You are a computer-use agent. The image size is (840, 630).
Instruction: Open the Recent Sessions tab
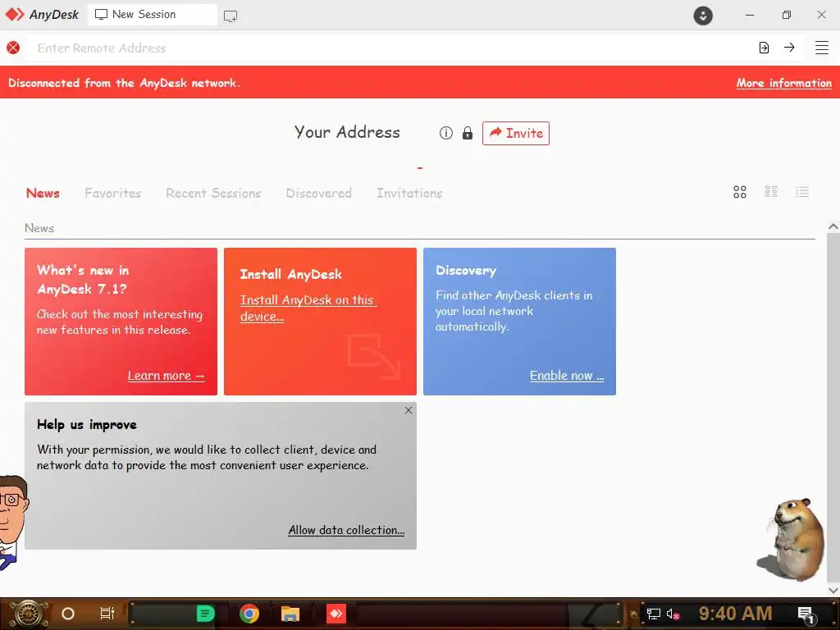[x=213, y=193]
